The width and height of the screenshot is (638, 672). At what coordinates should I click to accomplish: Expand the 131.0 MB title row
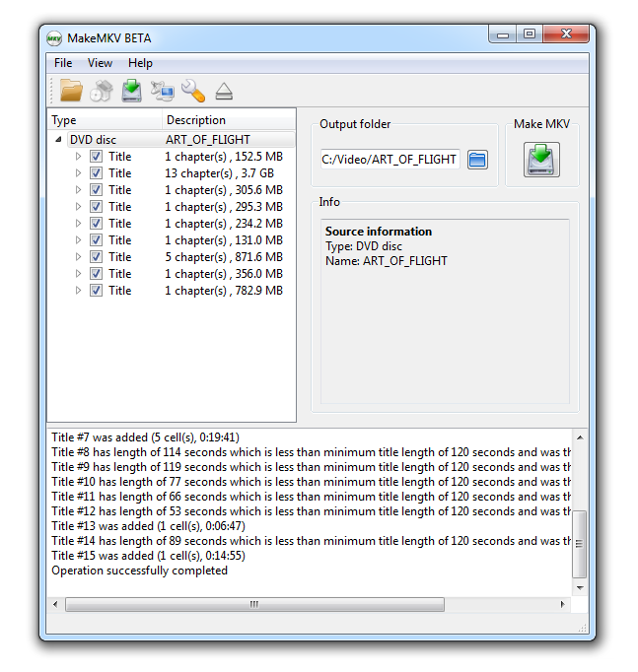pos(78,240)
